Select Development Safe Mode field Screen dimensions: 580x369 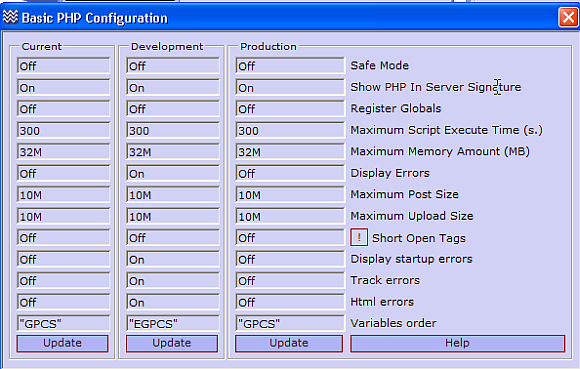click(x=173, y=66)
